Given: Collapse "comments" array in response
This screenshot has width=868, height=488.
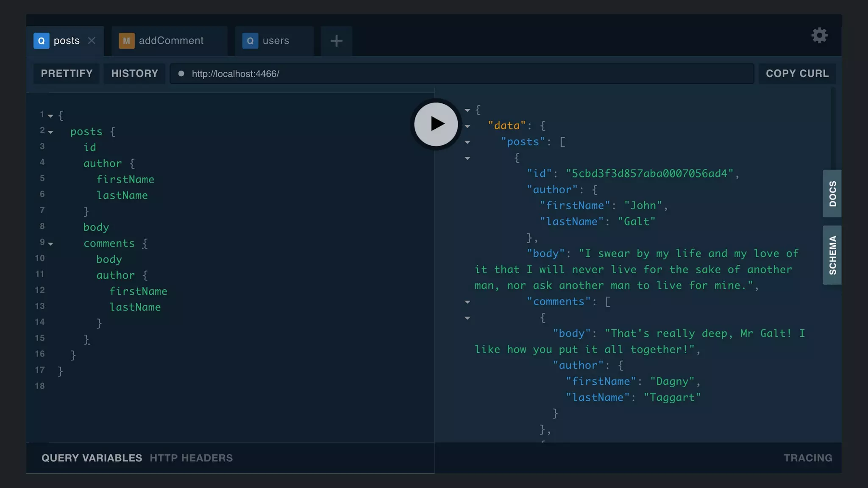Looking at the screenshot, I should (467, 302).
